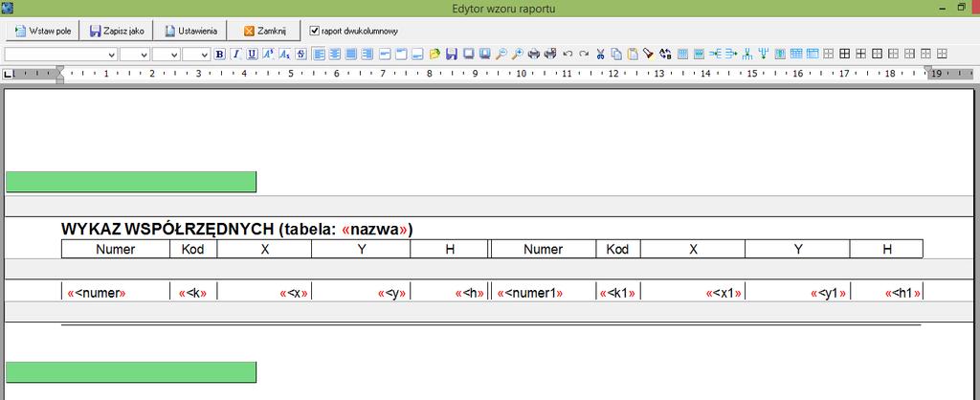Click the «<x» field cell
This screenshot has height=400, width=980.
[x=264, y=292]
